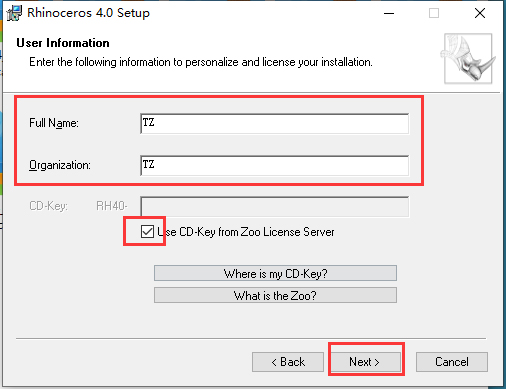Cancel the Rhinoceros setup
Image resolution: width=506 pixels, height=389 pixels.
(452, 362)
